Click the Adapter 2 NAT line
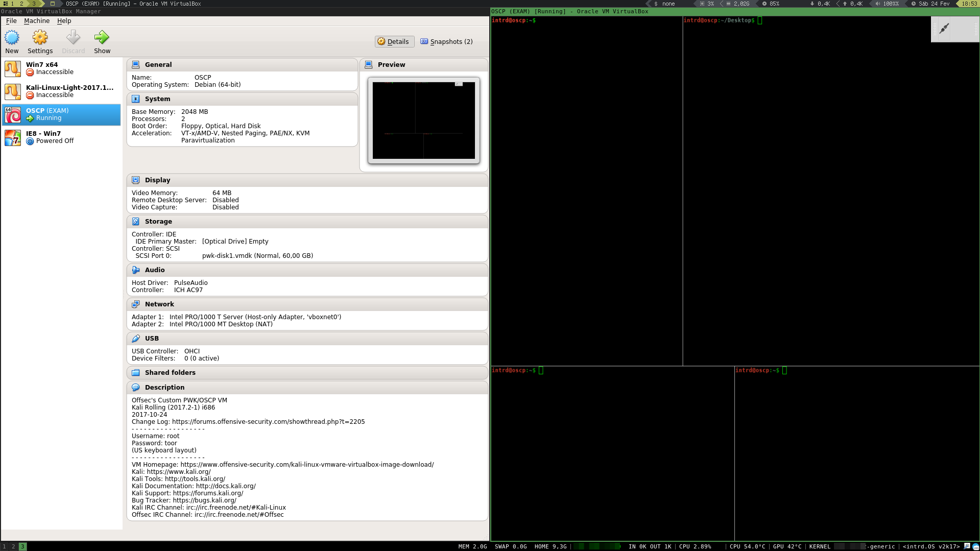Viewport: 980px width, 551px height. [202, 324]
